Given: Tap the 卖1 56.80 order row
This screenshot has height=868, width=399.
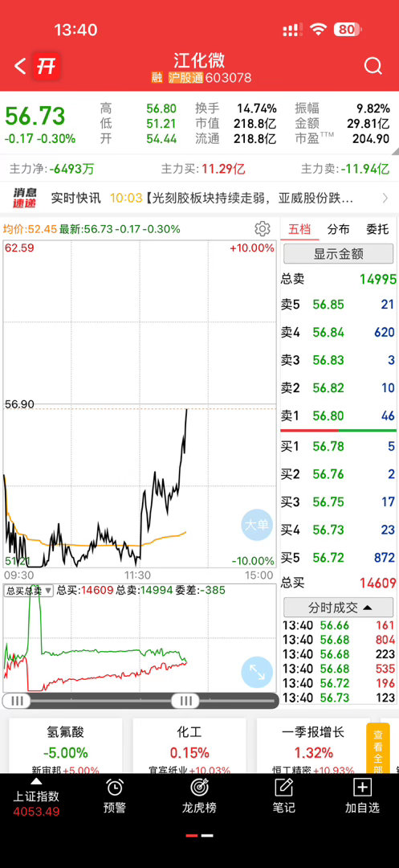Looking at the screenshot, I should pos(338,416).
